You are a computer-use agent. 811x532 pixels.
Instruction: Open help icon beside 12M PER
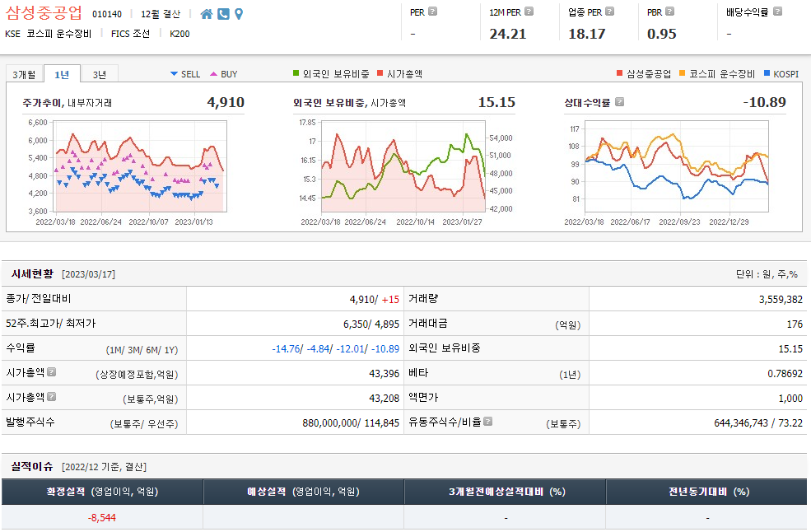pos(529,11)
